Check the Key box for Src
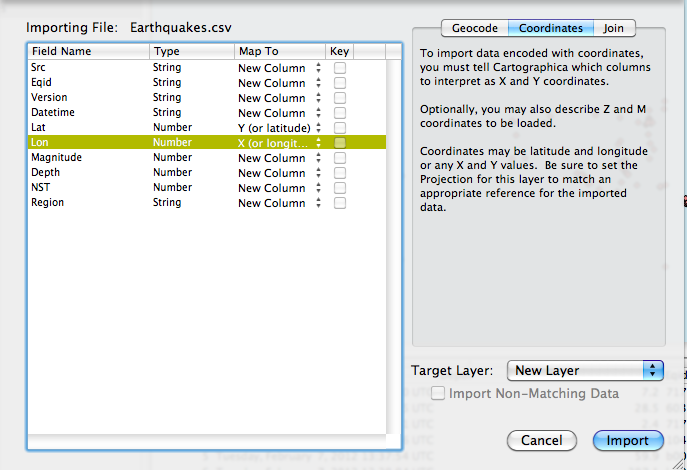This screenshot has width=687, height=470. click(x=340, y=68)
